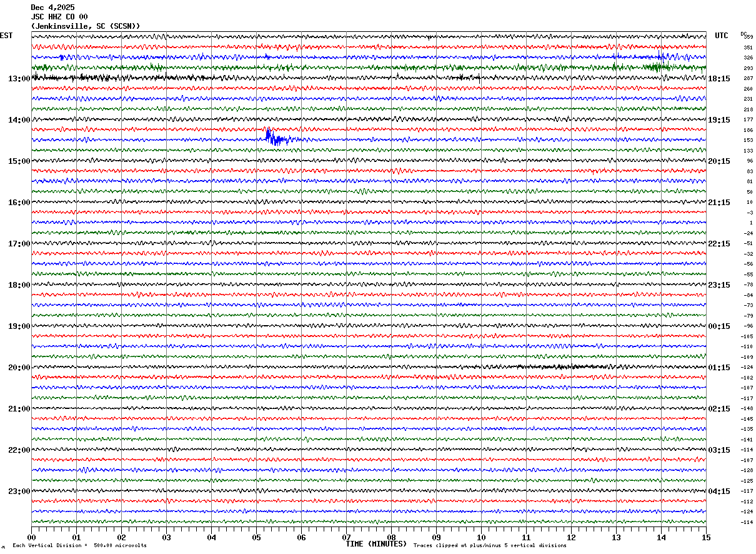Click minute 10 tick on the time axis
Viewport: 756px width, 554px height.
coord(481,537)
